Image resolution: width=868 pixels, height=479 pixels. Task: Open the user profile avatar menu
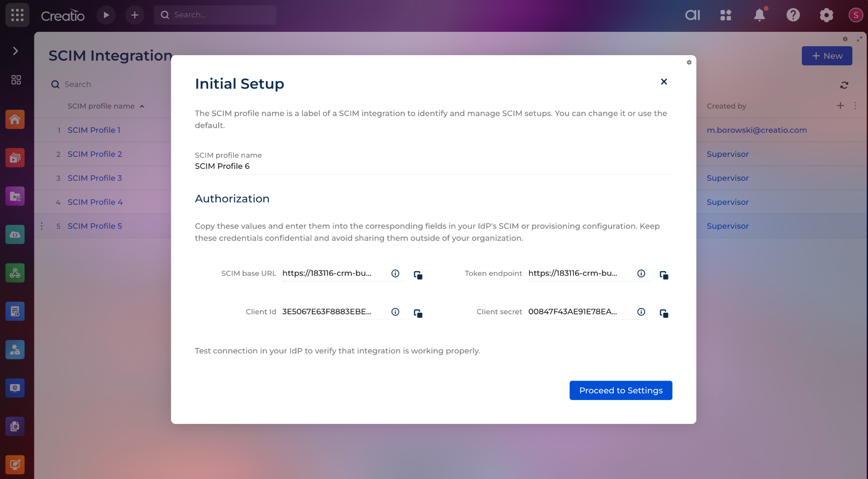coord(856,15)
